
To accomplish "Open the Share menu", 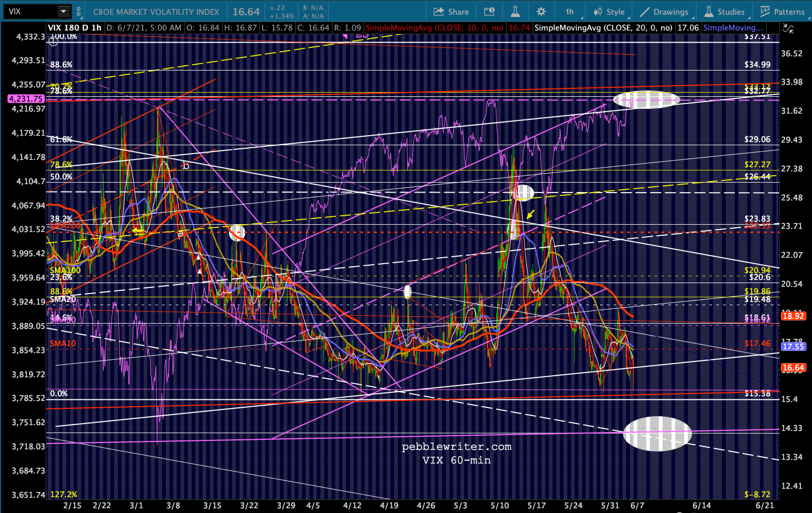I will (451, 12).
